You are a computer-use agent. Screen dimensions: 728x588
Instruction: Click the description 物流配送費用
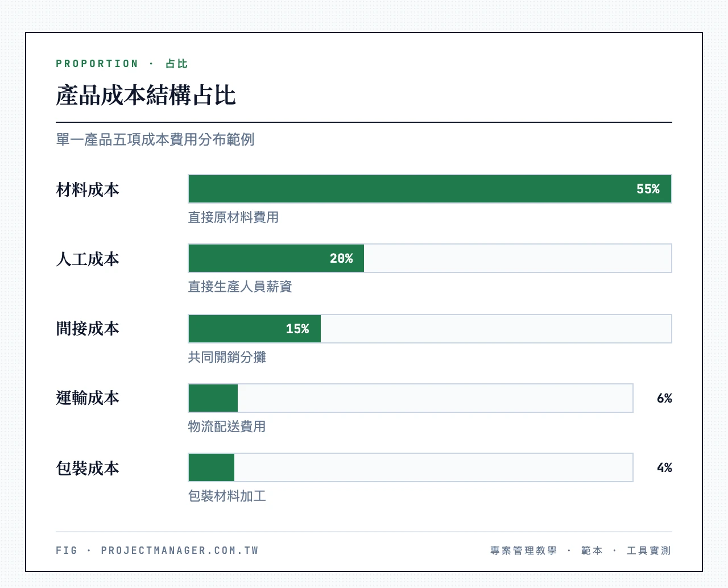click(x=227, y=426)
